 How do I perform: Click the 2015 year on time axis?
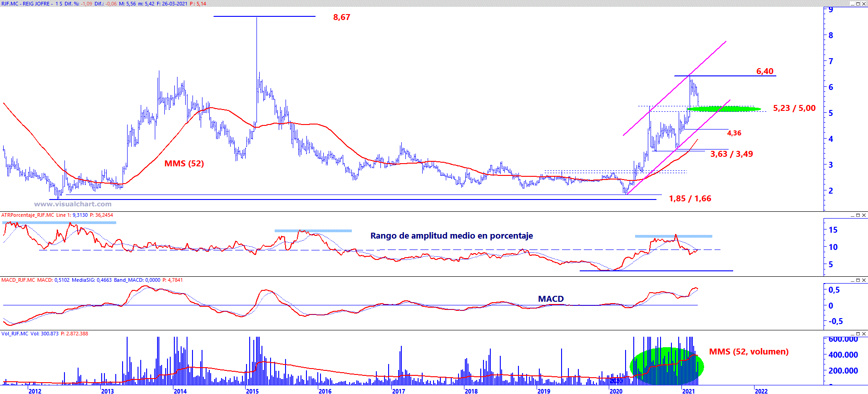(x=252, y=391)
